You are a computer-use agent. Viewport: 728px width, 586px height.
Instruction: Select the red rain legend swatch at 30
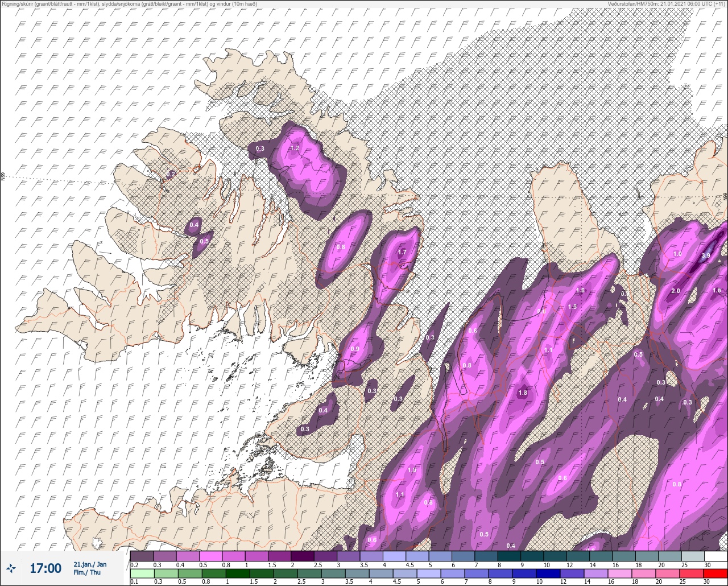715,573
